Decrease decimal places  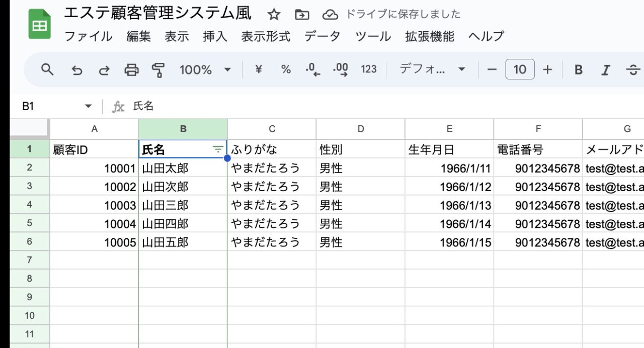[x=312, y=69]
